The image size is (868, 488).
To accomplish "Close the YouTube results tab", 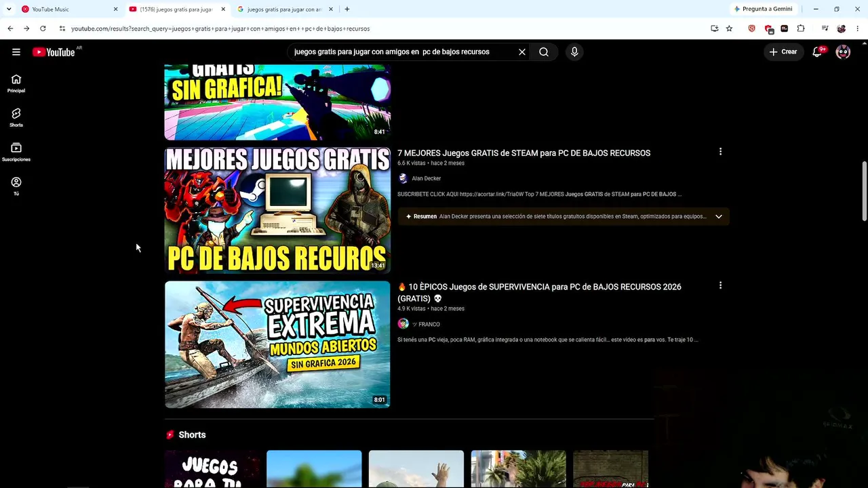I will (223, 9).
